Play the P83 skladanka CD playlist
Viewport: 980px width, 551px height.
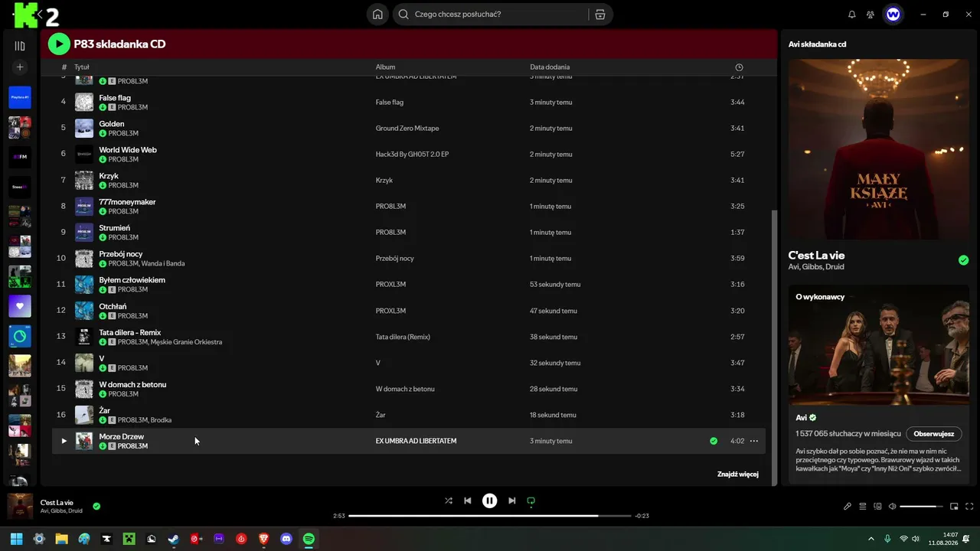click(59, 44)
